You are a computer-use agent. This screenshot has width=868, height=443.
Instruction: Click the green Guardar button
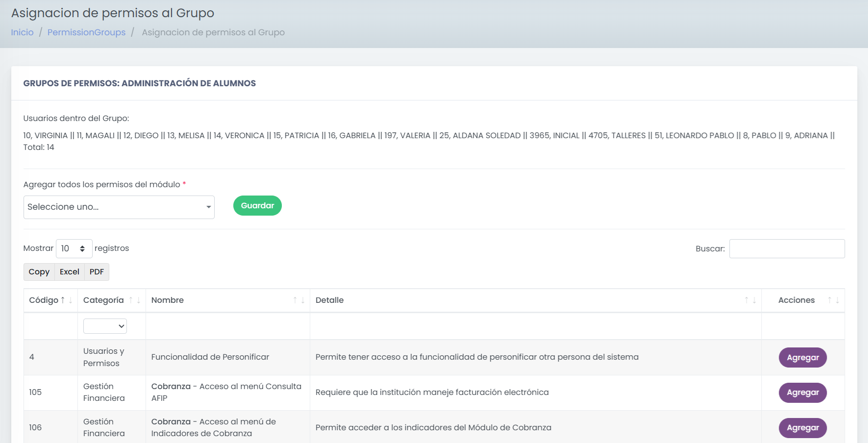coord(257,205)
